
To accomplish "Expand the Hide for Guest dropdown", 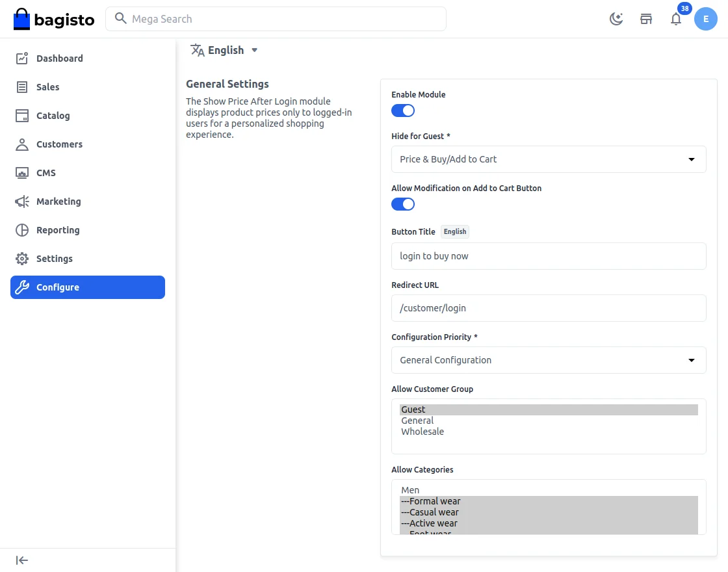I will click(x=549, y=159).
